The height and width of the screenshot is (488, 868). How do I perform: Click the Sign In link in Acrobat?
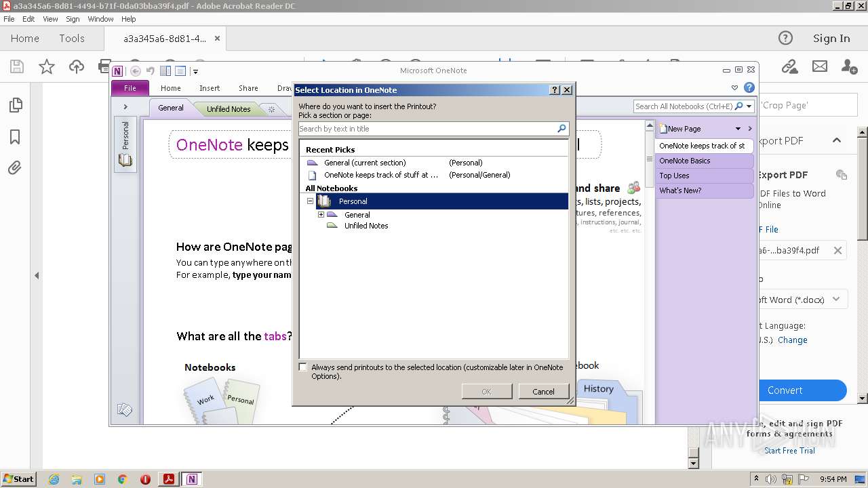pyautogui.click(x=831, y=39)
